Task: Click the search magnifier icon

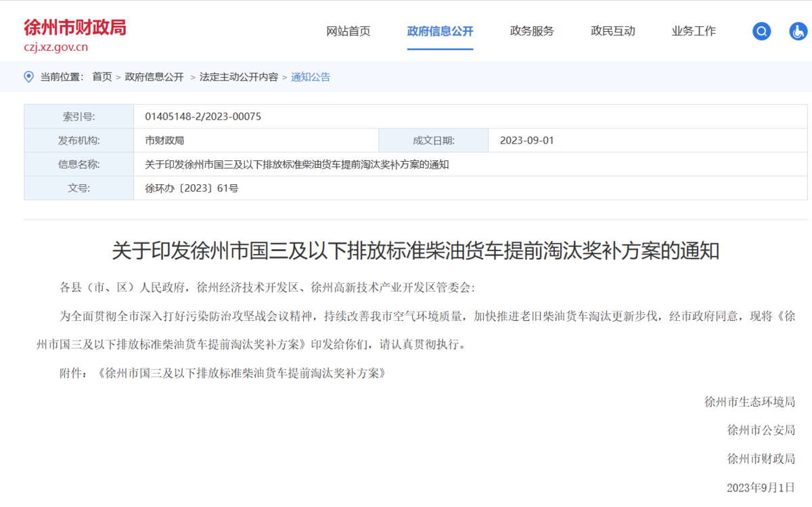Action: pyautogui.click(x=761, y=31)
